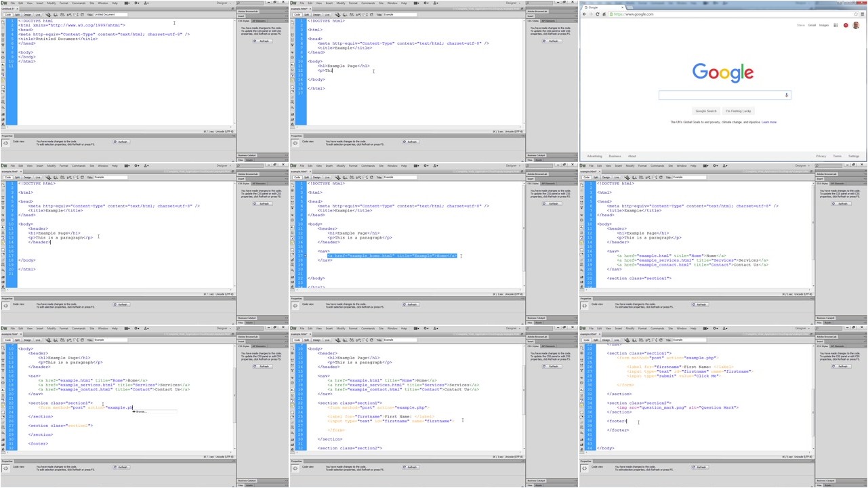Expand Adobe BrowserLab panel in Untitled Document frame
Viewport: 868px width, 488px height.
(248, 12)
